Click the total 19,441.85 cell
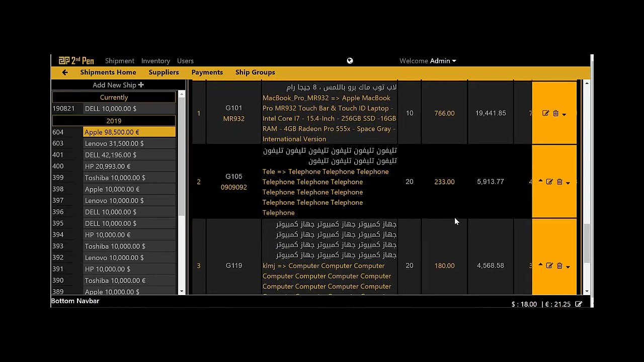 coord(491,113)
